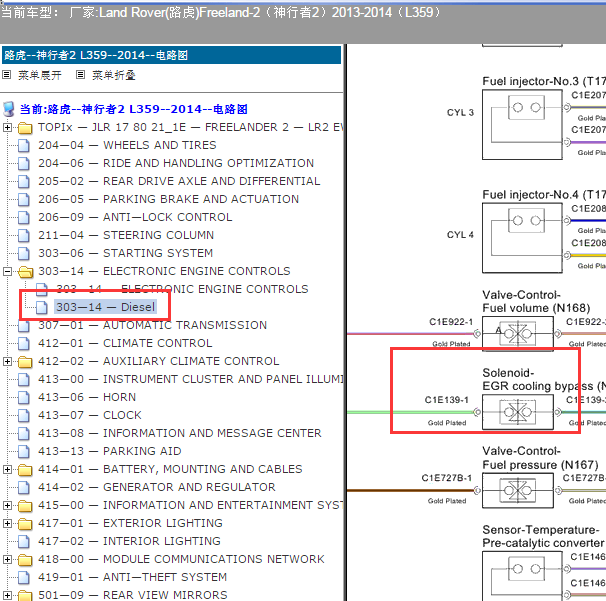Click the 路虎--神行者2 L359--2014--电路图 panel header
The height and width of the screenshot is (601, 606).
click(172, 55)
